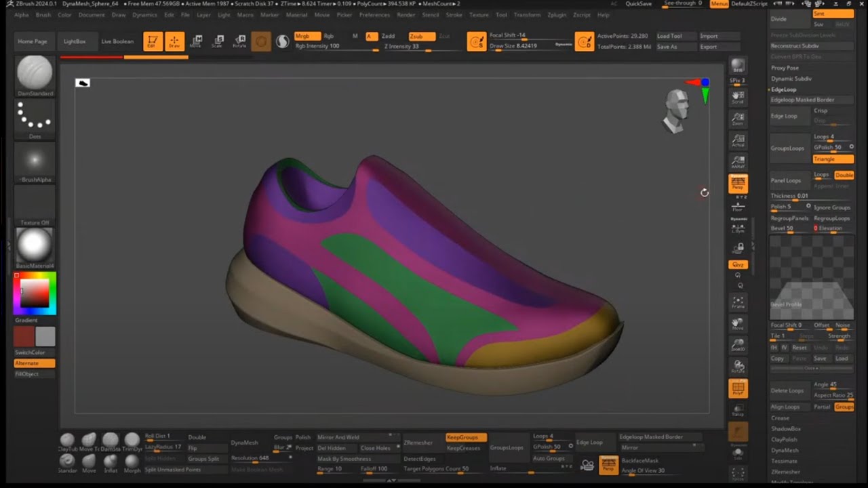
Task: Toggle KeepGroups for ZRemesher
Action: pos(466,437)
